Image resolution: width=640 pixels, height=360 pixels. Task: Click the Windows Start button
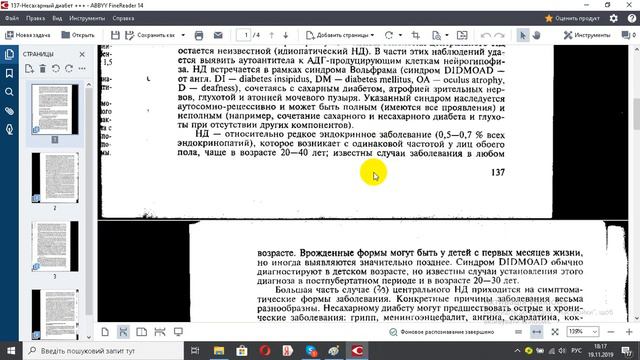point(11,351)
